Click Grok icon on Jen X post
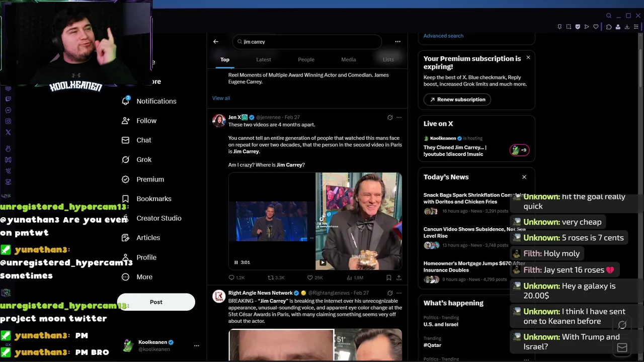The image size is (644, 362). tap(390, 118)
